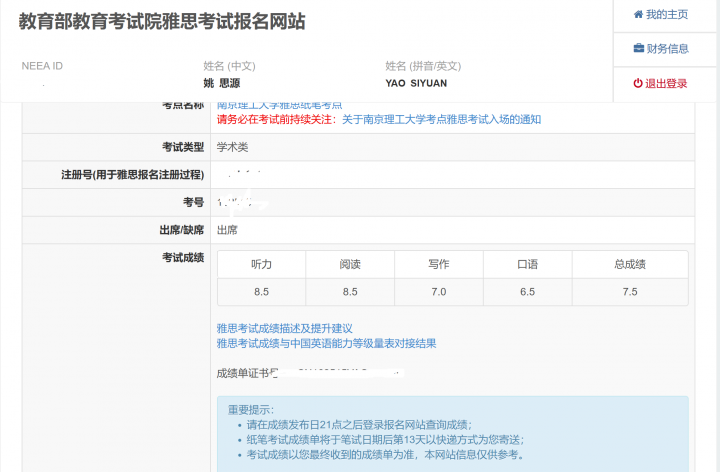Select the 阅读 score column header

pos(350,264)
